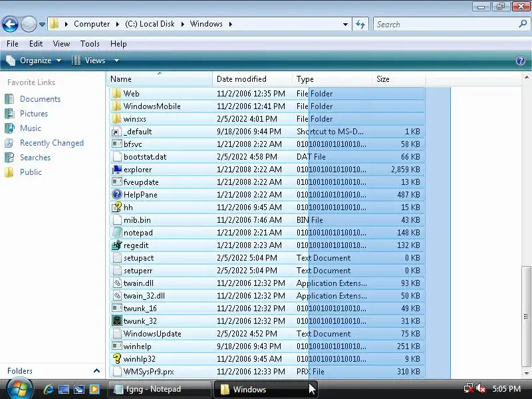This screenshot has width=532, height=399.
Task: Select the hh help icon
Action: click(117, 207)
